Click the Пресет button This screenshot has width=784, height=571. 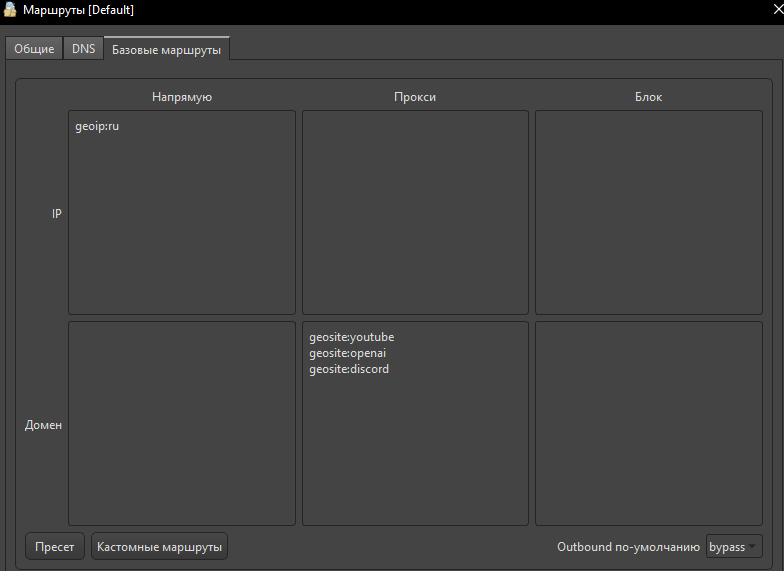coord(54,546)
